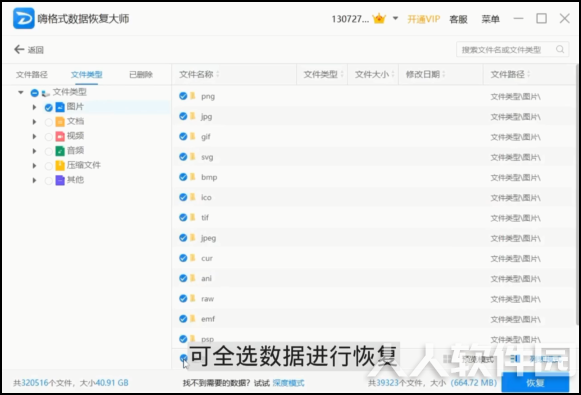Open the account dropdown arrow
This screenshot has height=395, width=581.
(395, 18)
